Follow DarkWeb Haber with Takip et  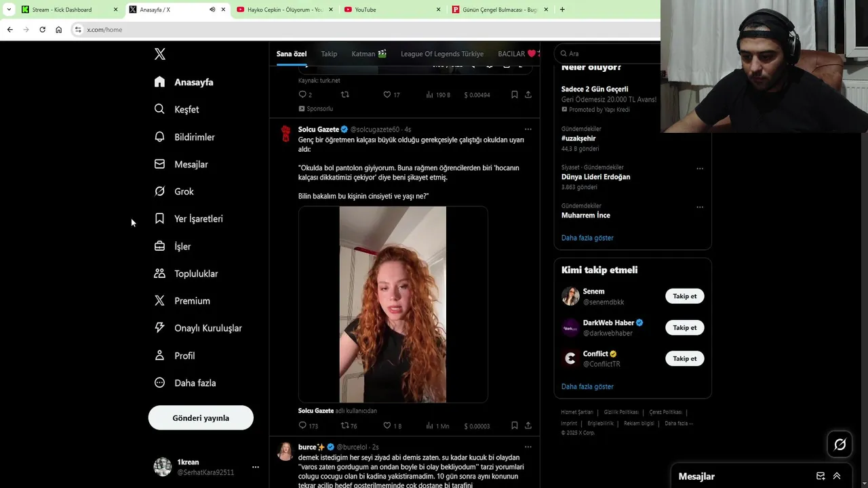point(685,327)
